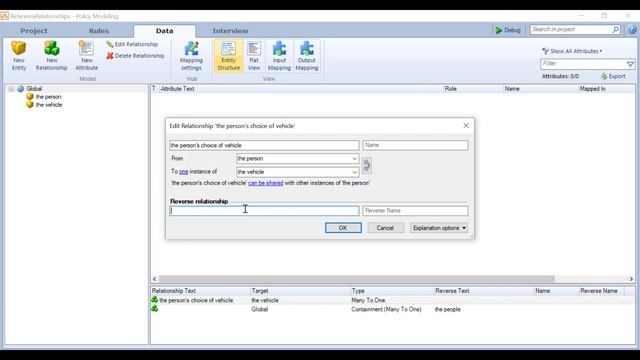This screenshot has height=360, width=640.
Task: Click the filter funnel icon
Action: tap(630, 64)
